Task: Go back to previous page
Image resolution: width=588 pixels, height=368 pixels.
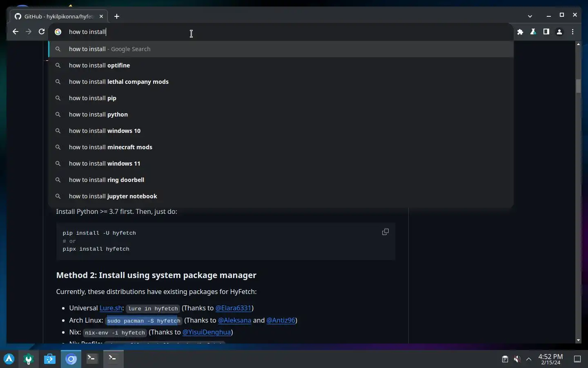Action: [x=16, y=32]
